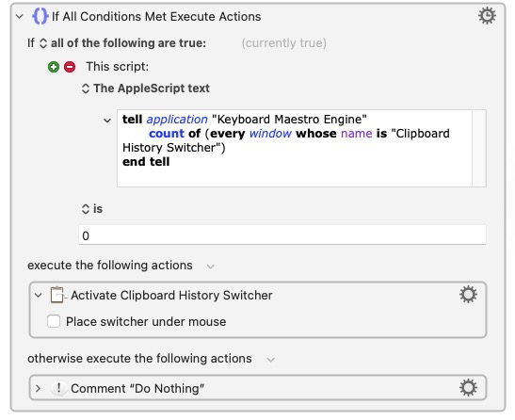Image resolution: width=515 pixels, height=420 pixels.
Task: Click the red remove condition button
Action: (70, 67)
